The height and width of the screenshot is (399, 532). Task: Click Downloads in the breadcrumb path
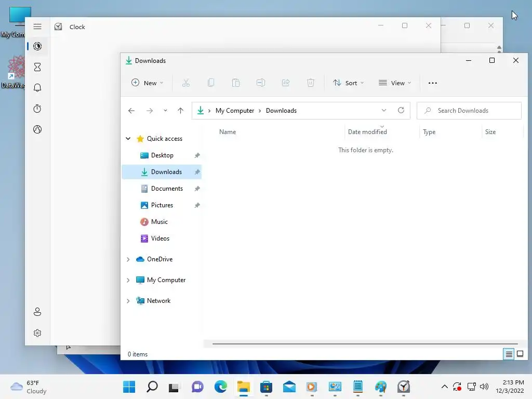[281, 111]
